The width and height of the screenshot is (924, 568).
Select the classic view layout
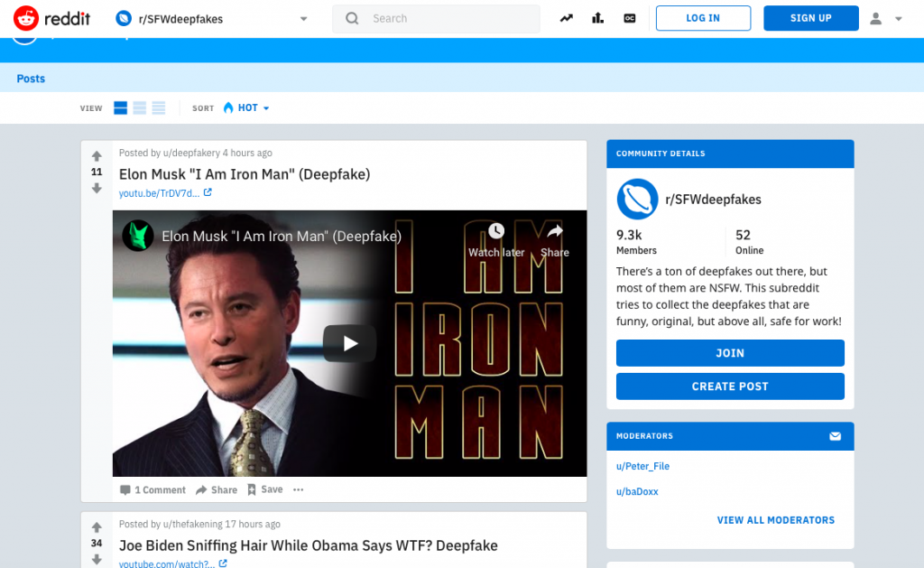(140, 108)
